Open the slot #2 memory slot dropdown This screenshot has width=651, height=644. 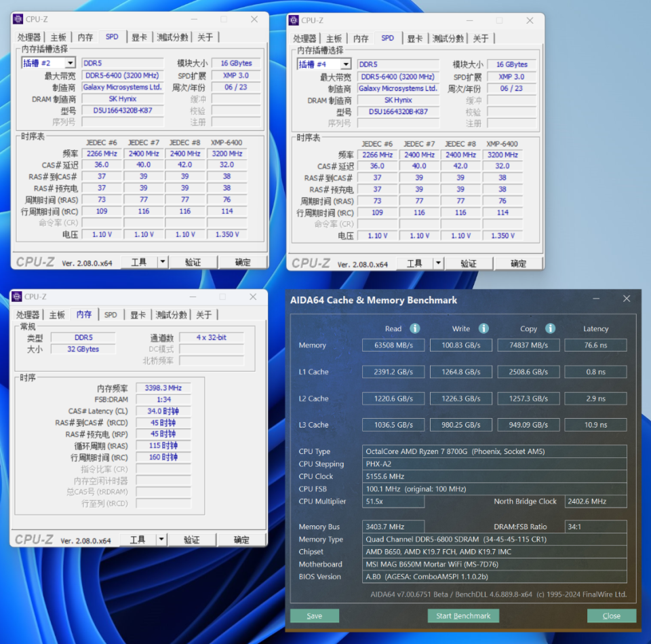click(x=70, y=62)
